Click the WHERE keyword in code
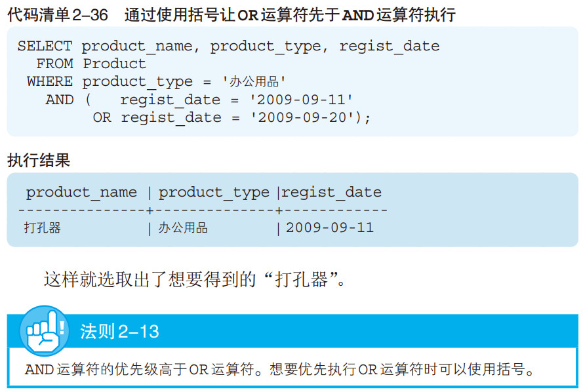 tap(50, 82)
